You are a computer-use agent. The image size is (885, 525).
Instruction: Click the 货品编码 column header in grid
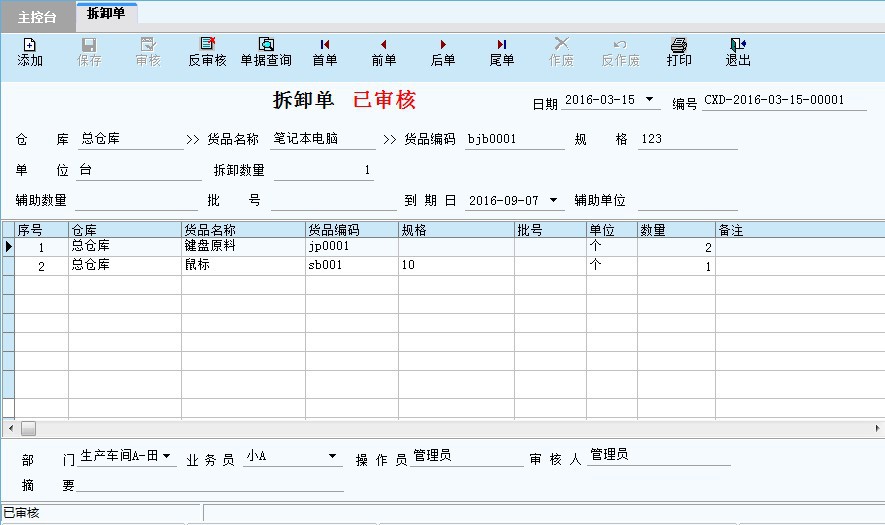[x=352, y=230]
